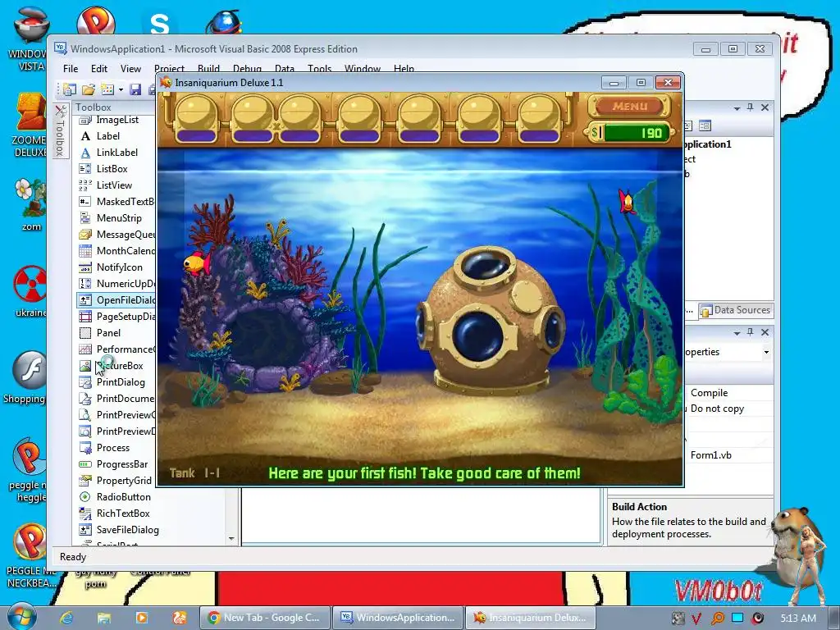The height and width of the screenshot is (630, 840).
Task: Open the Add New Item dropdown arrow
Action: [121, 89]
